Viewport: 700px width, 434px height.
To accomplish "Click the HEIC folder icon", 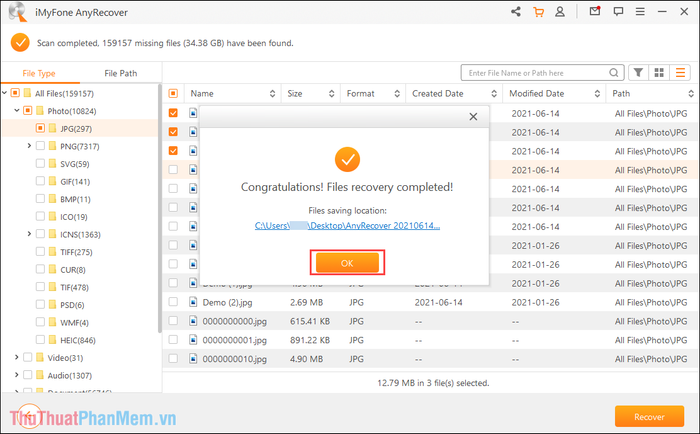I will click(x=52, y=339).
